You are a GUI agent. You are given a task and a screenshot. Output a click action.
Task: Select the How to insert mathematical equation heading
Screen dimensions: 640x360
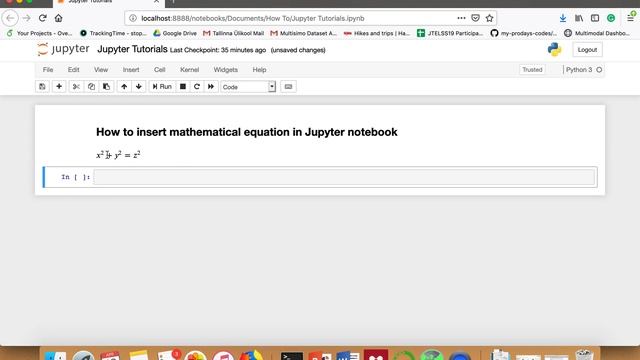[247, 132]
